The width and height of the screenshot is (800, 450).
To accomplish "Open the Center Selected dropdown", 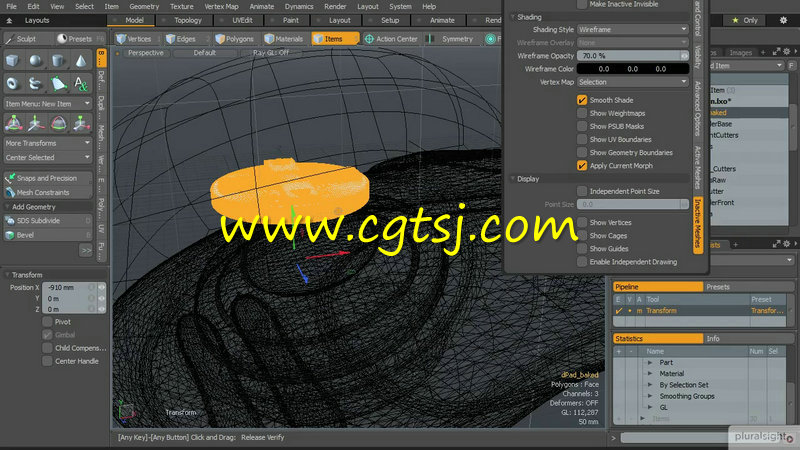I will pos(47,157).
